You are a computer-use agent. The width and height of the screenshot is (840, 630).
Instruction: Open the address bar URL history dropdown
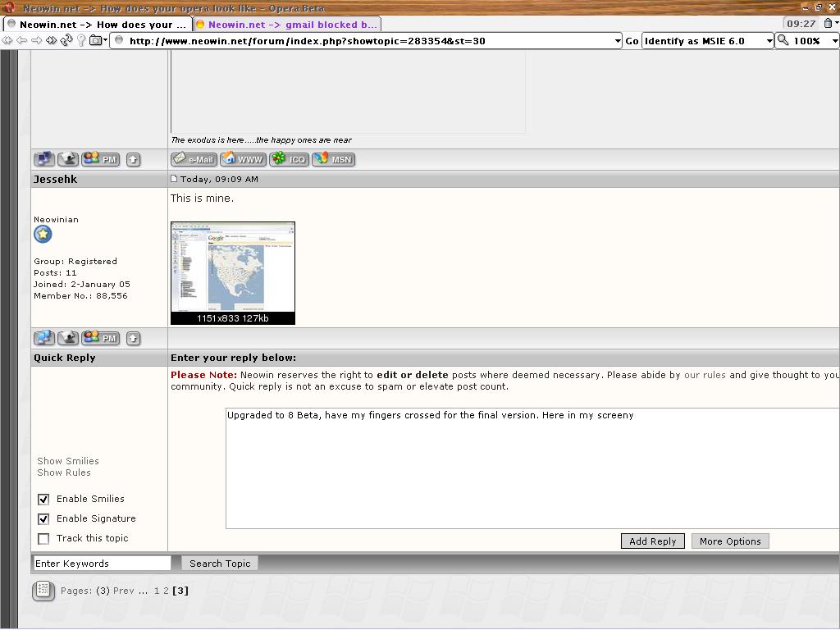click(617, 41)
